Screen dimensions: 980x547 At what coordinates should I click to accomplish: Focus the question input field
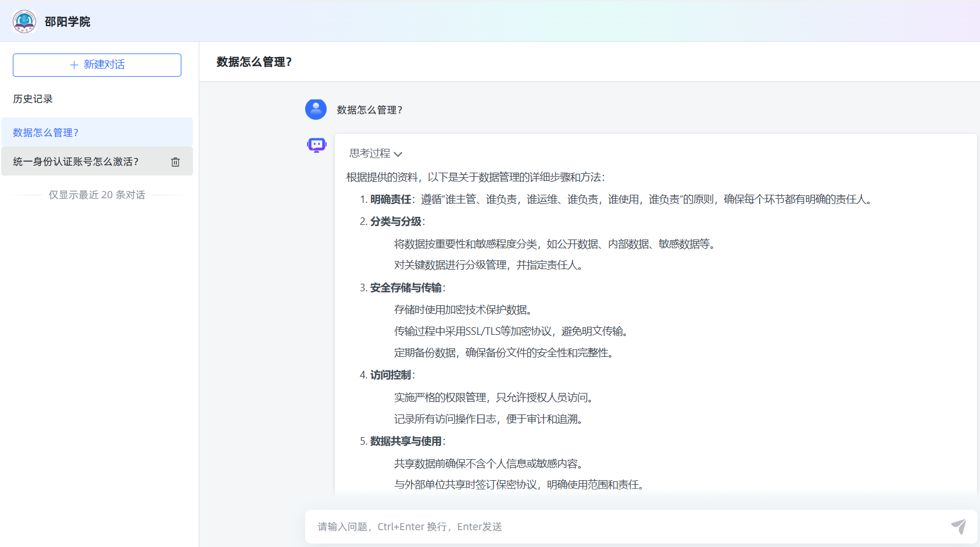point(628,527)
